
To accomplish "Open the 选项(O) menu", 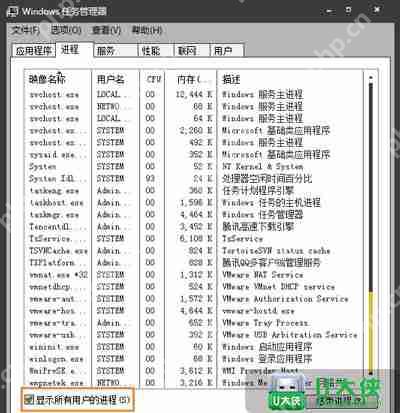I will (x=66, y=30).
